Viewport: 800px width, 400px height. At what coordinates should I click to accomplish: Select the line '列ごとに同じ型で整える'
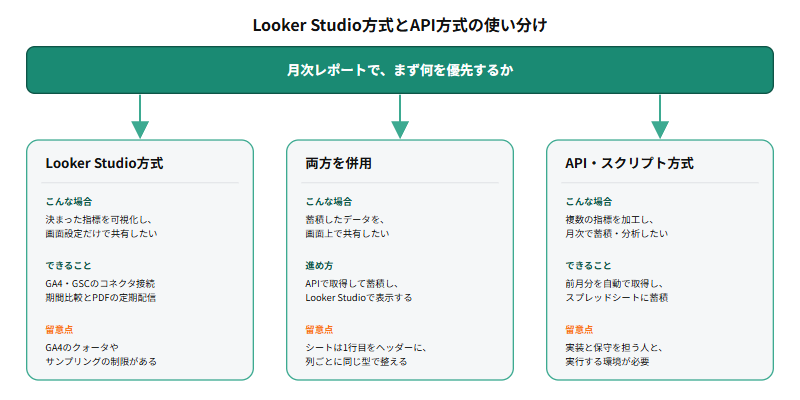[356, 362]
